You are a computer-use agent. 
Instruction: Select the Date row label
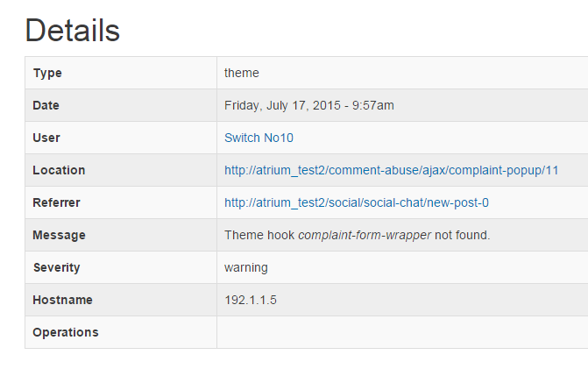[46, 105]
